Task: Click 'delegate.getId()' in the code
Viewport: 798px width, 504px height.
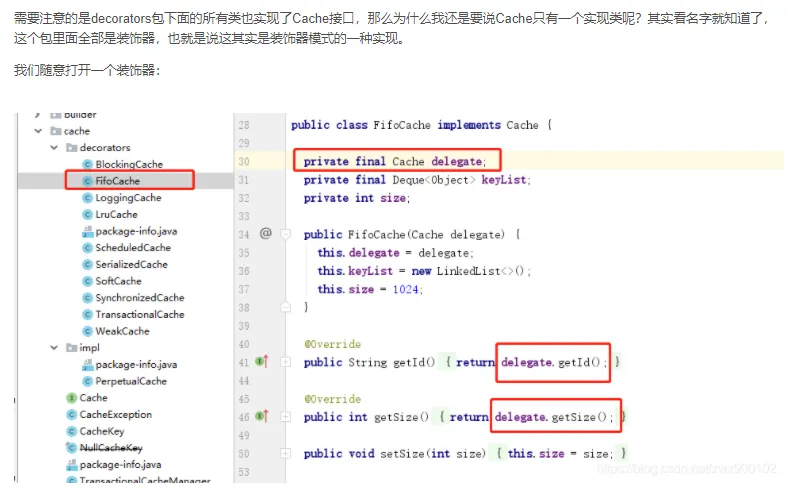Action: point(551,362)
